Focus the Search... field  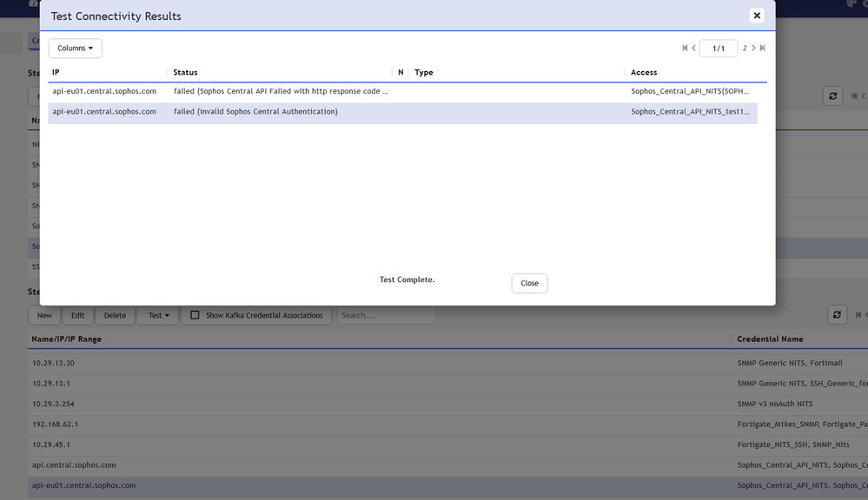coord(386,315)
